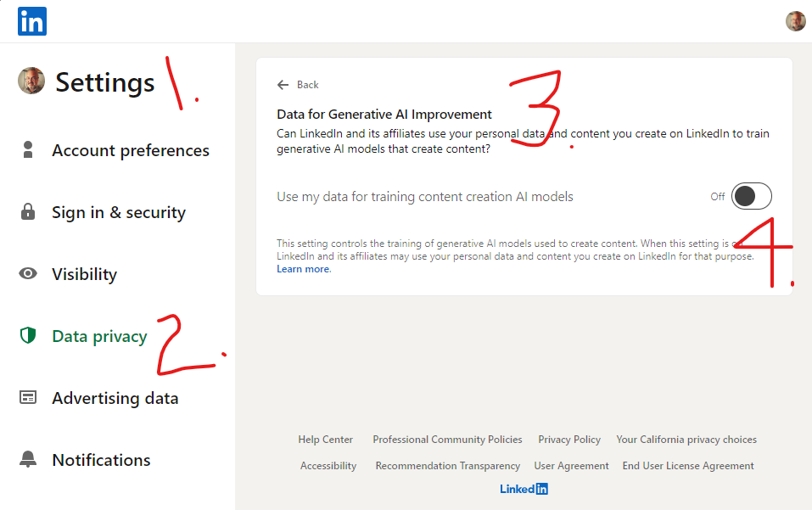The image size is (812, 510).
Task: Click the LinkedIn footer logo
Action: [524, 489]
